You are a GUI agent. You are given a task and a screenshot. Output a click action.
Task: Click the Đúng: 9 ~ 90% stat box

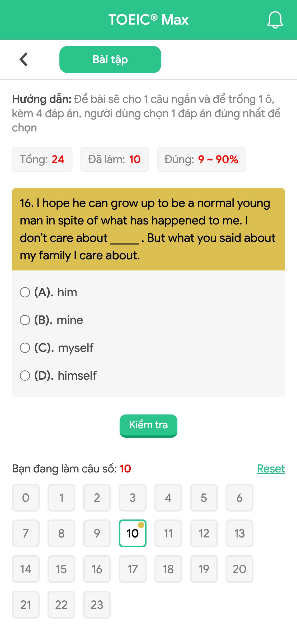click(201, 159)
